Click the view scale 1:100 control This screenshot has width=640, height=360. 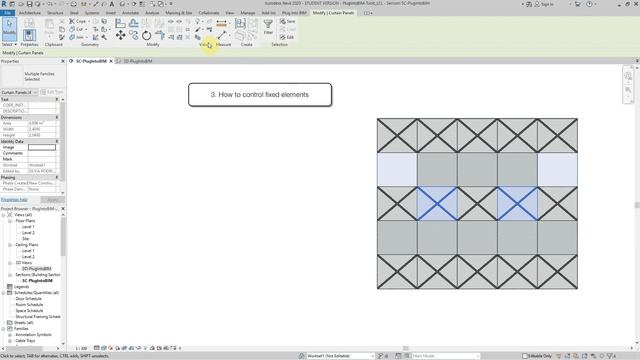pyautogui.click(x=81, y=349)
